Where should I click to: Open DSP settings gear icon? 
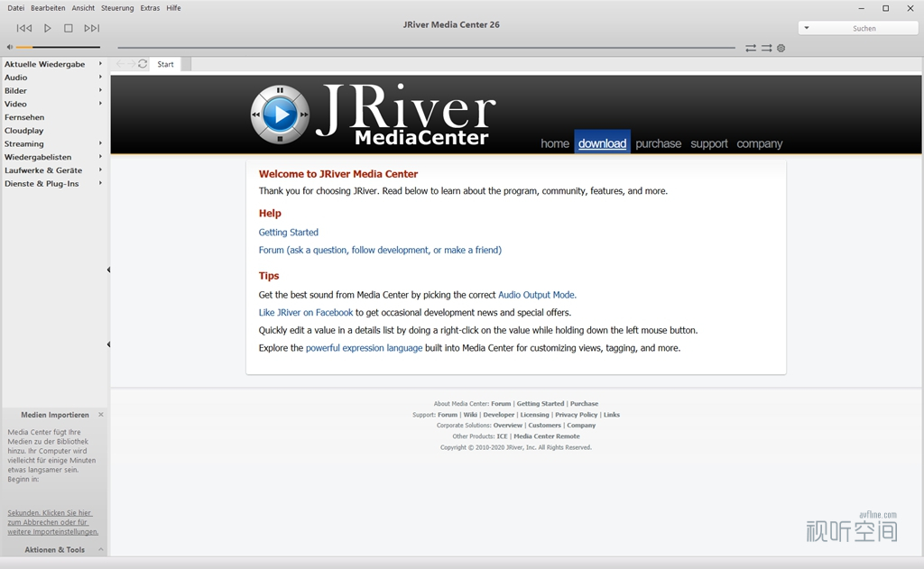pyautogui.click(x=781, y=49)
